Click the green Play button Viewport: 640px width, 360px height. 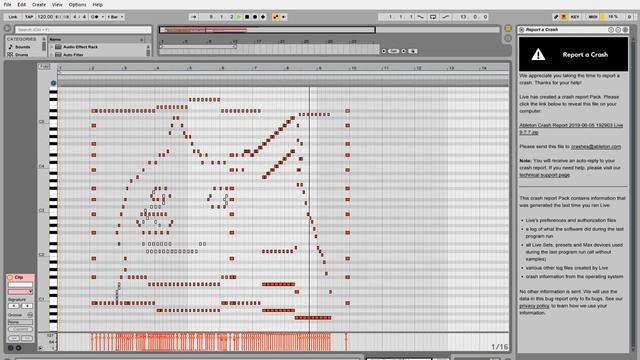point(239,17)
